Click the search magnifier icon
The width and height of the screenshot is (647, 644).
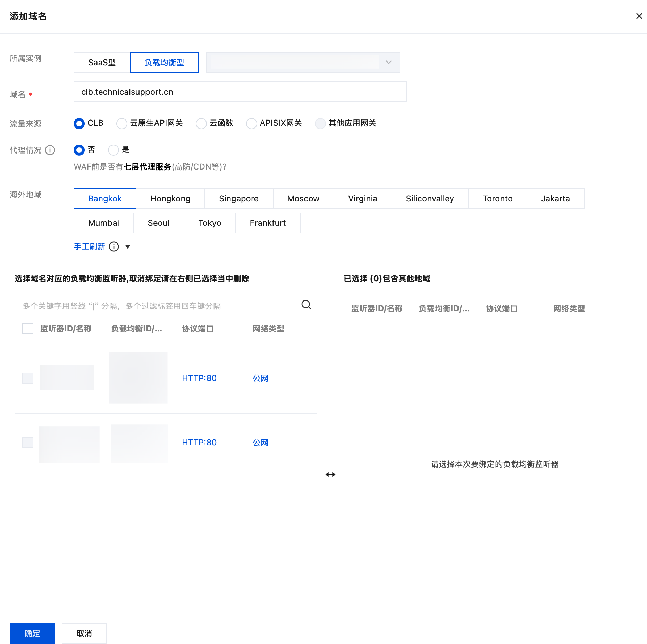click(306, 305)
